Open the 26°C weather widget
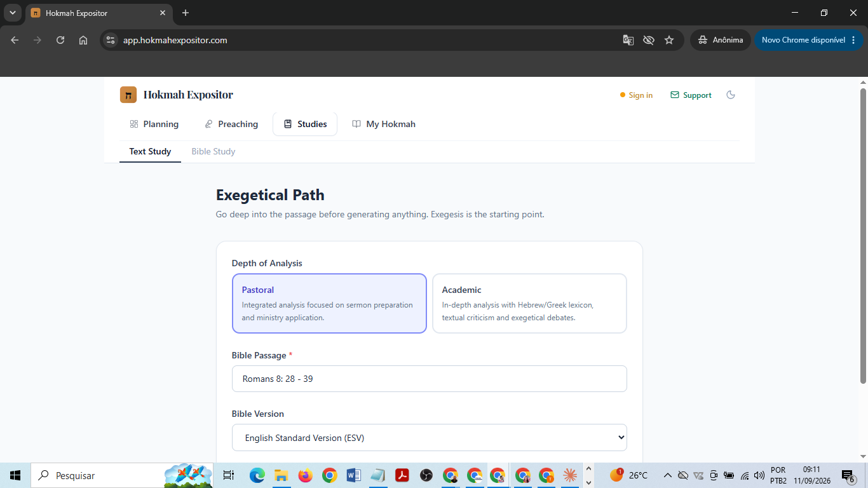 click(x=629, y=475)
